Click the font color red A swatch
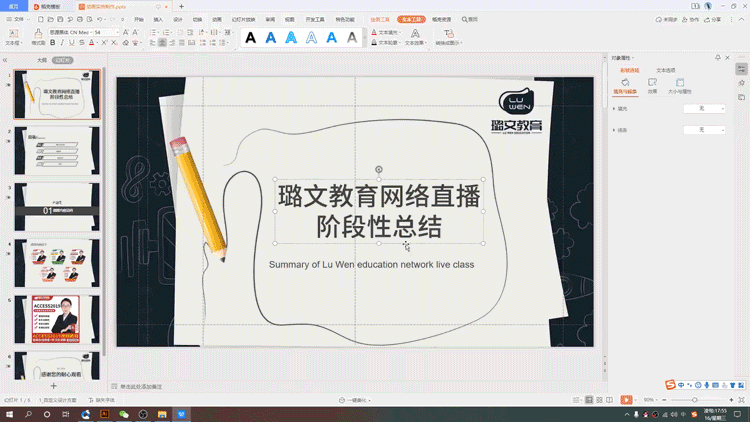The image size is (750, 422). (92, 43)
